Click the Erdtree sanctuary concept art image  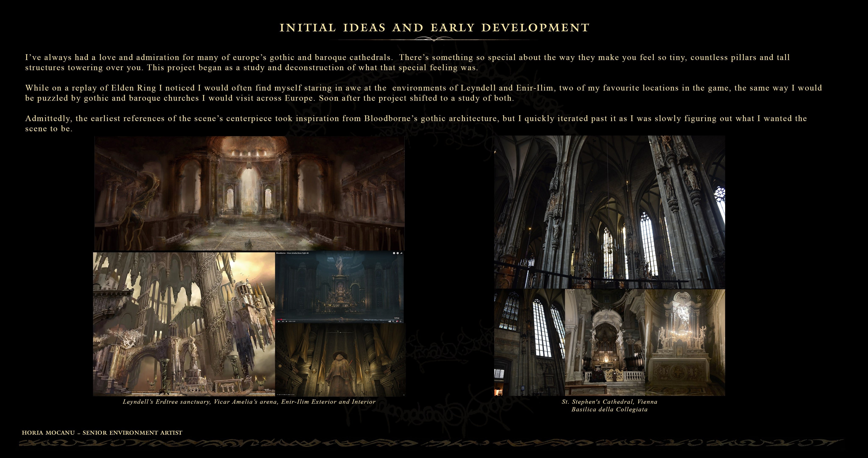coord(249,193)
